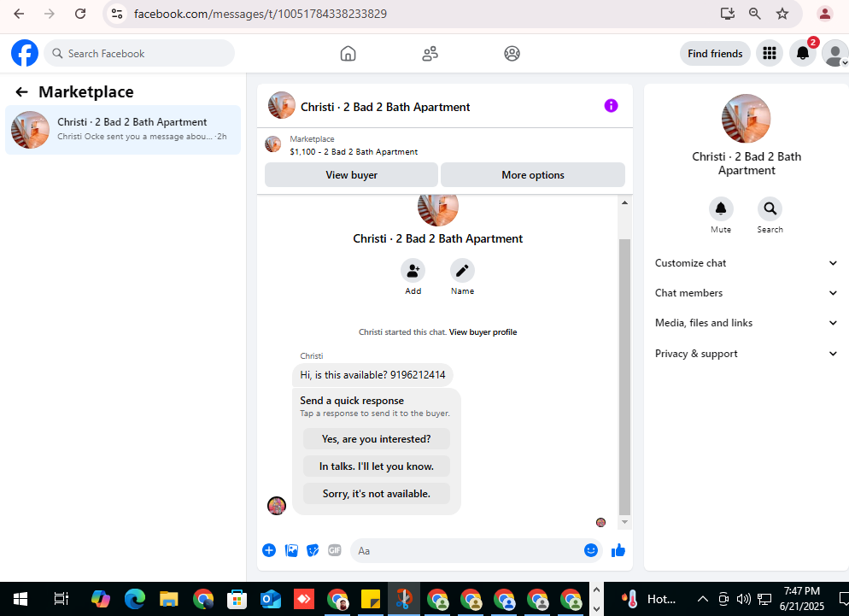849x616 pixels.
Task: Edit chat name with pencil icon
Action: point(462,270)
